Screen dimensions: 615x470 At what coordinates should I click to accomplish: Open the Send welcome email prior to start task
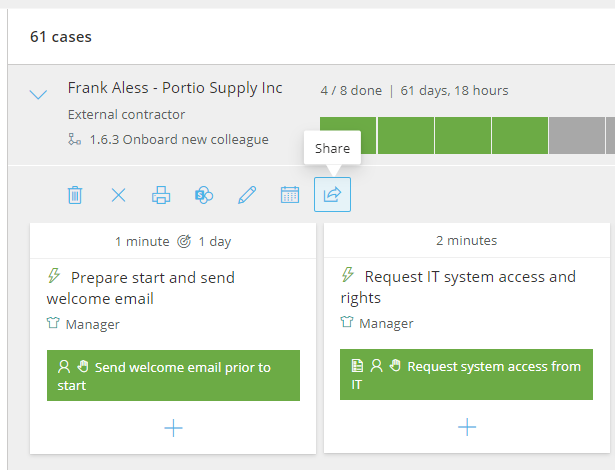173,376
